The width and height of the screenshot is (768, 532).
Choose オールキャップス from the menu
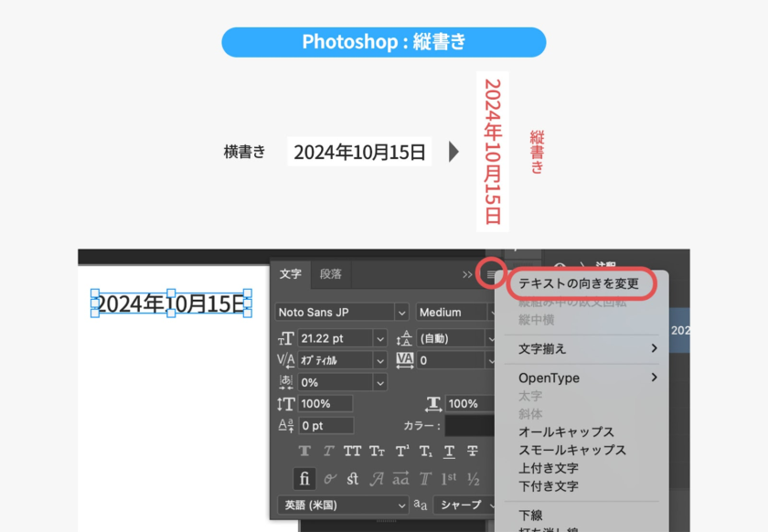click(x=566, y=431)
